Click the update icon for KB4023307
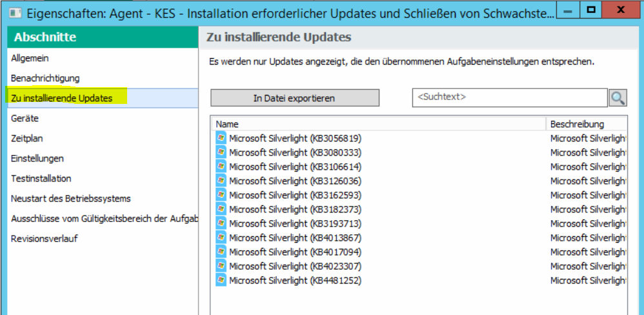Viewport: 644px width, 315px height. pyautogui.click(x=221, y=266)
